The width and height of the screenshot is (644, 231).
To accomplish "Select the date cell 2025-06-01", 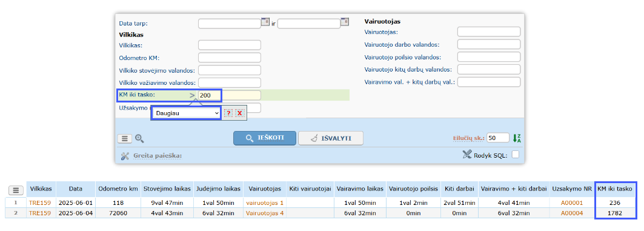I will pyautogui.click(x=76, y=203).
